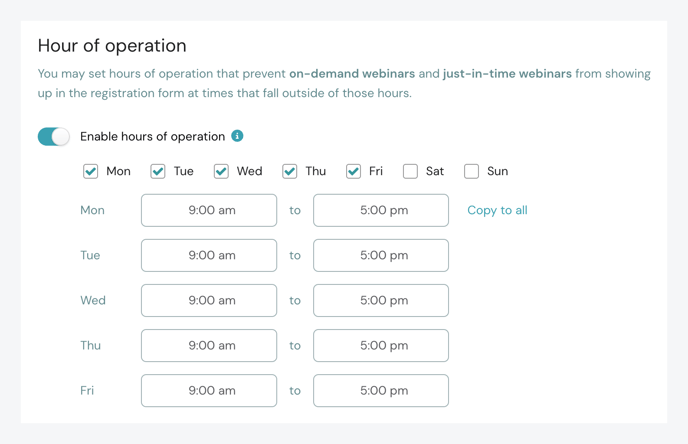
Task: Uncheck the Mon checkbox
Action: point(91,171)
